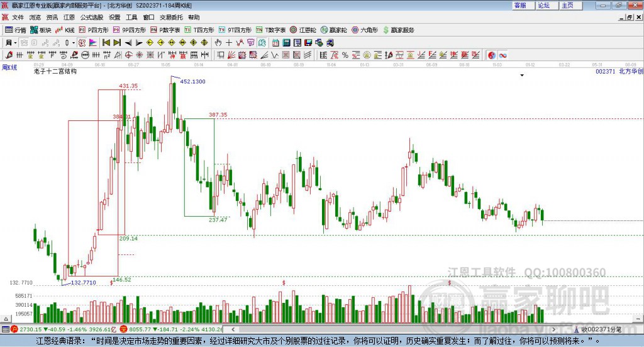The height and width of the screenshot is (347, 644).
Task: Jump to last bar with green skip-end icon
Action: point(117,43)
